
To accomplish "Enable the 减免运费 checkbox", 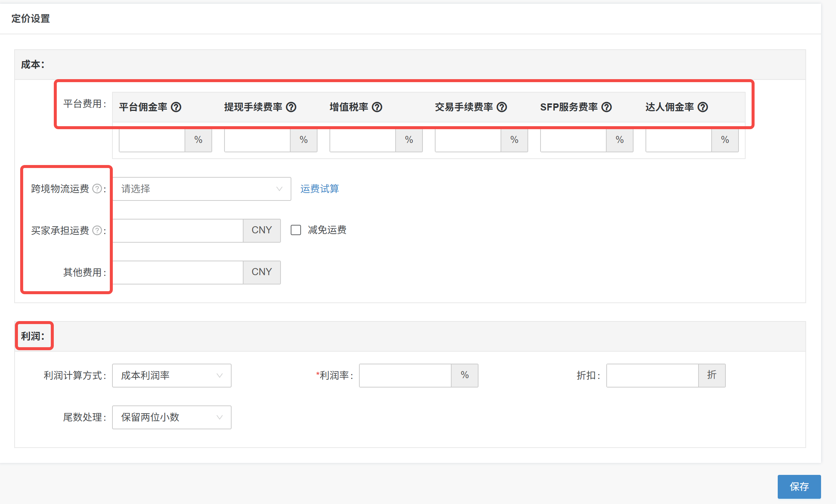I will point(296,230).
